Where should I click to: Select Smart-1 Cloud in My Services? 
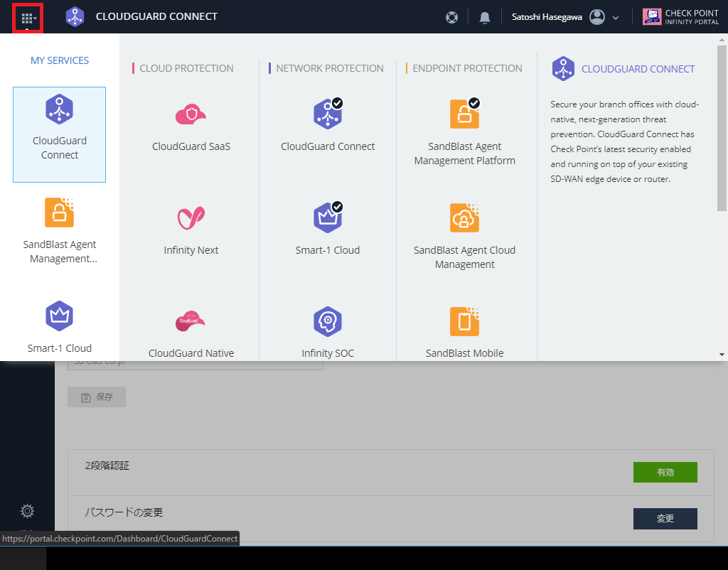(x=60, y=327)
